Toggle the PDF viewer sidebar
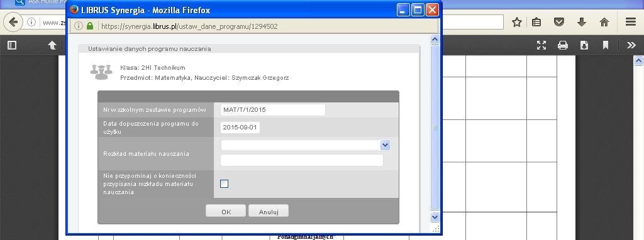Screen dimensions: 644x240 (12, 45)
